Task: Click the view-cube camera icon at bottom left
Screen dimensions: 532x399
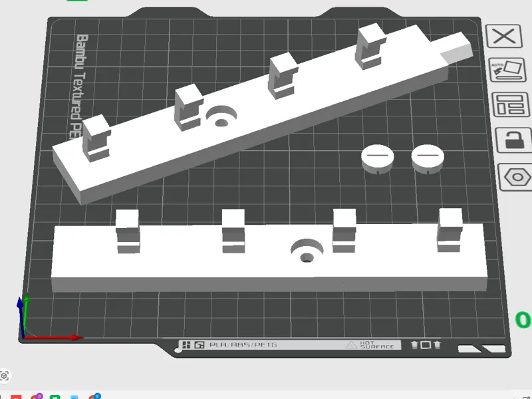Action: tap(5, 376)
